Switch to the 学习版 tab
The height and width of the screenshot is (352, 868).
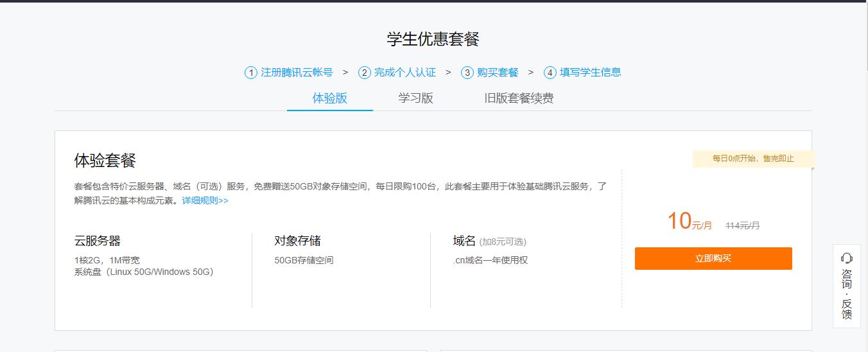pos(416,98)
